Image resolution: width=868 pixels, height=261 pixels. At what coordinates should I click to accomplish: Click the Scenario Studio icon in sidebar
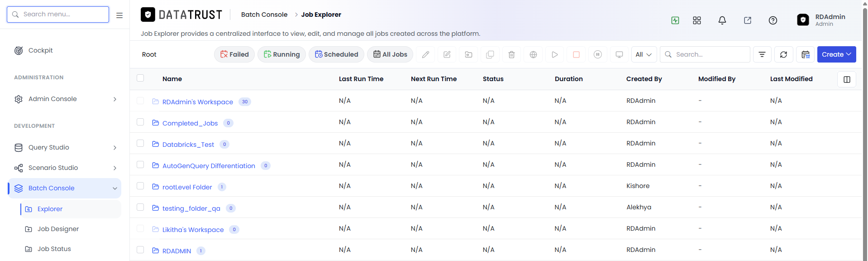[x=19, y=168]
